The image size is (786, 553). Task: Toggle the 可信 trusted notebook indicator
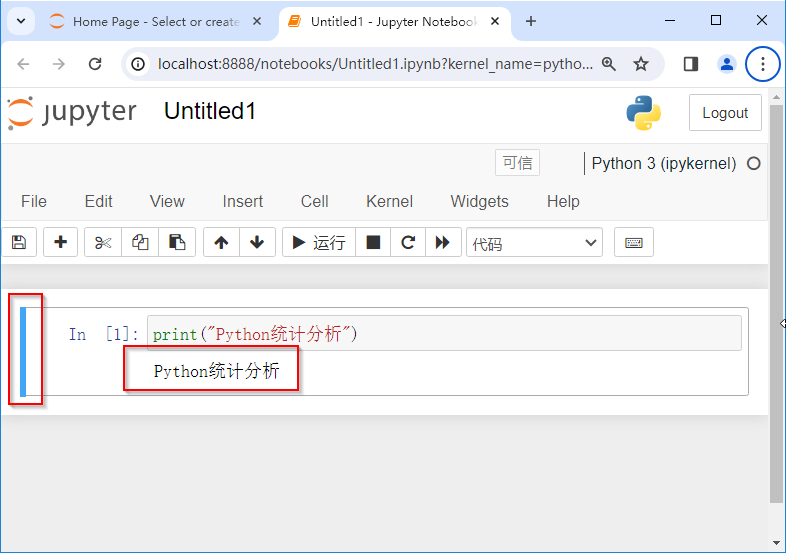(517, 163)
